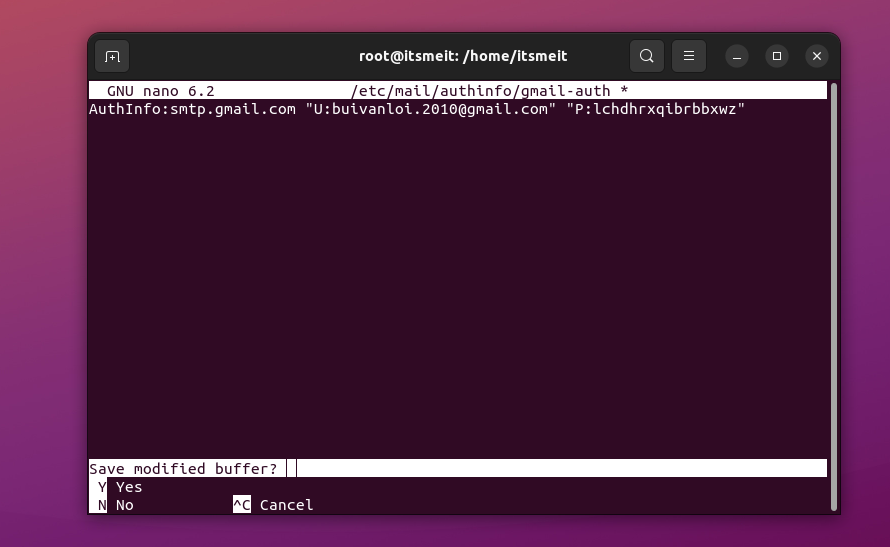Screen dimensions: 890x547
Task: Click the cursor after 'Save modified buffer?'
Action: pos(292,469)
